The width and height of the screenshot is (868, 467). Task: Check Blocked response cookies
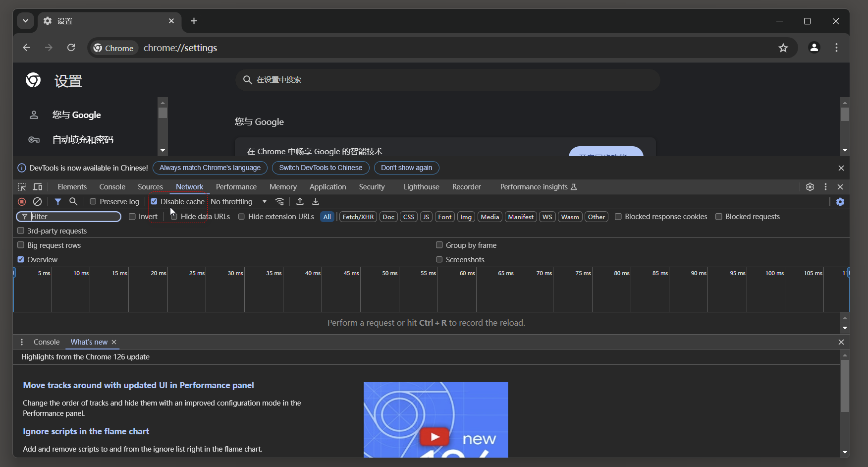click(x=618, y=217)
